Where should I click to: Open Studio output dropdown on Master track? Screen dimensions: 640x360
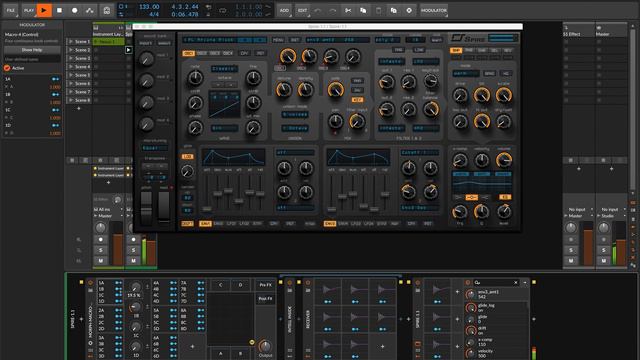pos(611,216)
